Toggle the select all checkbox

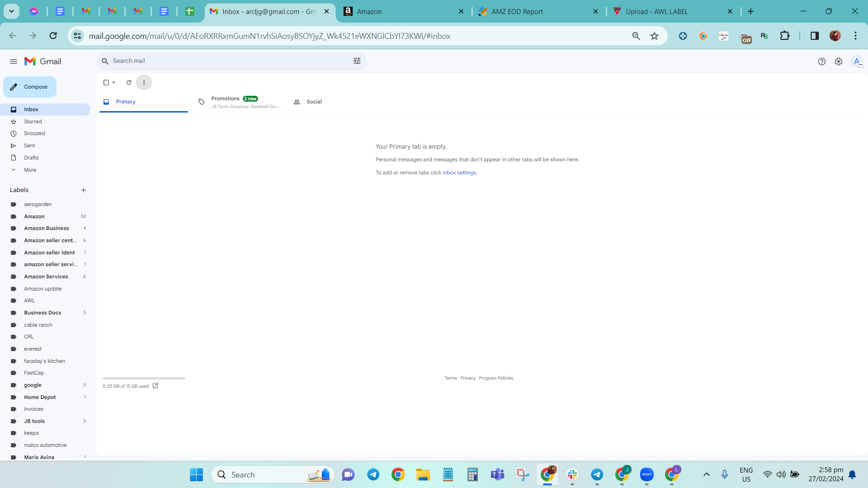pyautogui.click(x=106, y=83)
